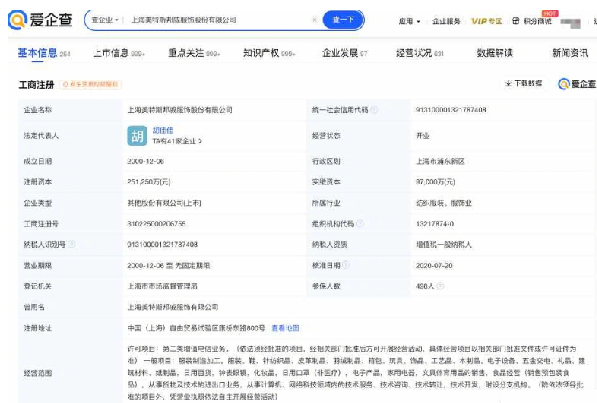Click the help icon beside 纳税人识别号
Viewport: 597px width, 403px height.
coord(71,244)
